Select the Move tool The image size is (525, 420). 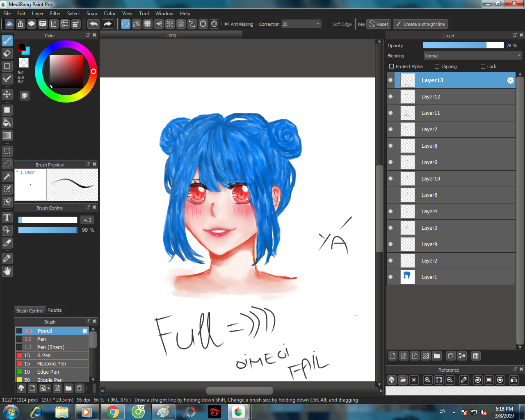[7, 94]
